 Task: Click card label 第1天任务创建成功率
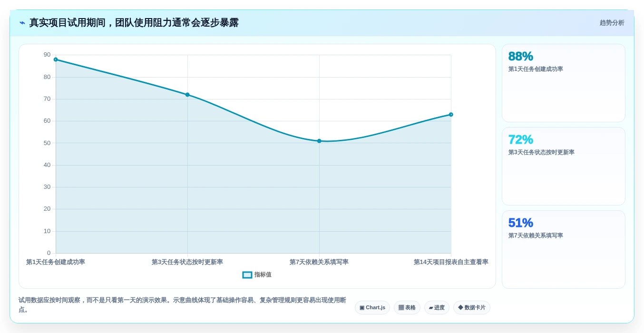tap(536, 69)
